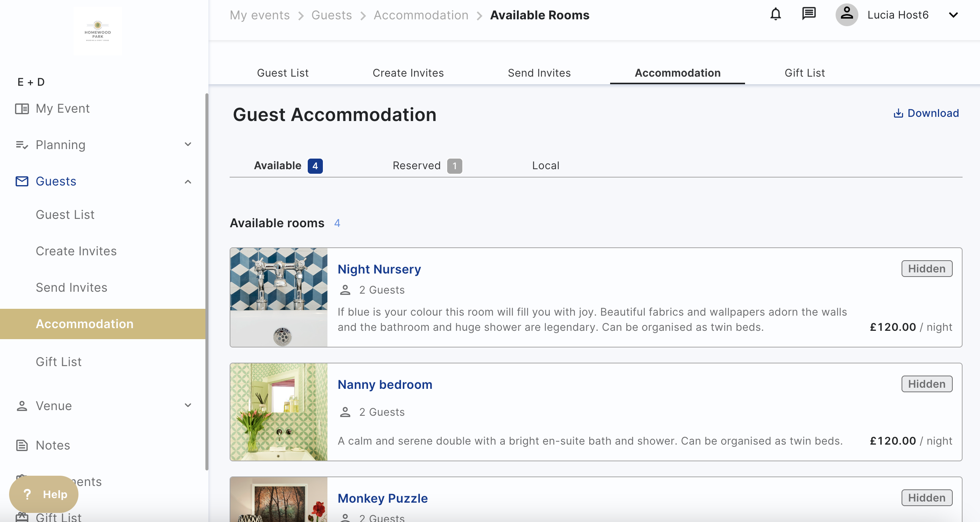Screen dimensions: 980x522
Task: Click the My Event book icon
Action: 22,109
